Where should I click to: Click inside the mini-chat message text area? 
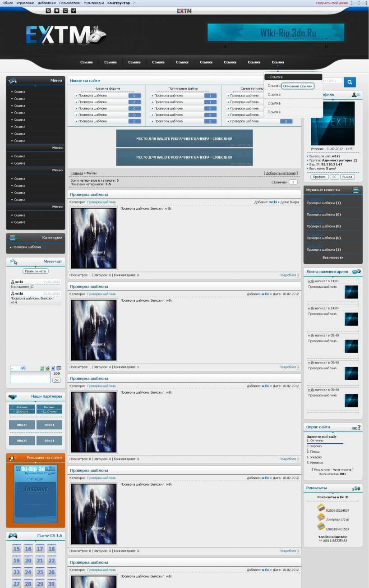click(30, 377)
